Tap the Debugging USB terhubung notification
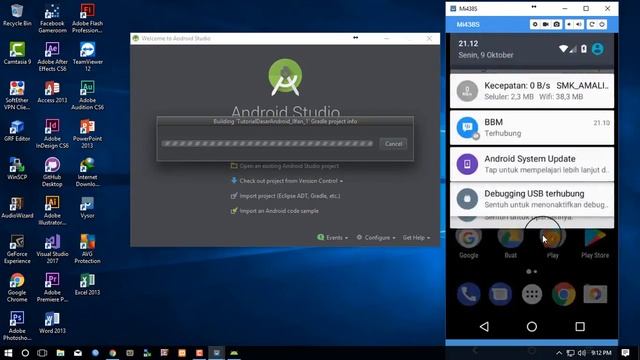The image size is (640, 360). point(532,199)
